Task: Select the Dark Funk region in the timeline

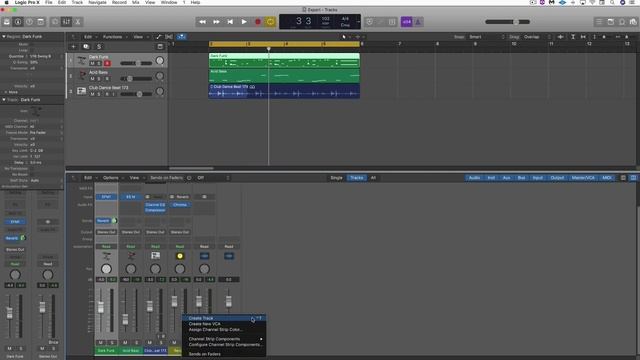Action: click(x=284, y=60)
